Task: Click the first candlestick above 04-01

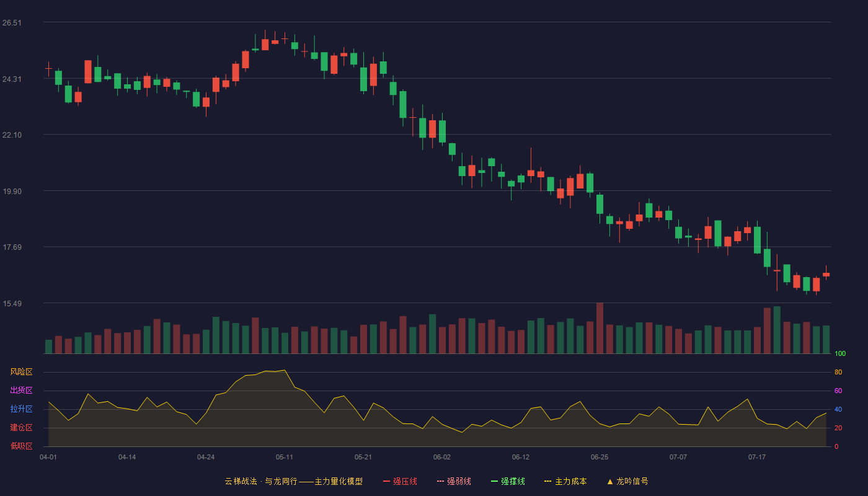Action: (x=48, y=69)
